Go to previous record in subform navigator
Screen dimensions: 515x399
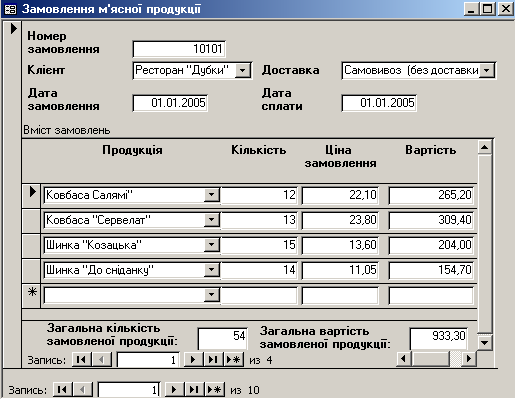[102, 360]
